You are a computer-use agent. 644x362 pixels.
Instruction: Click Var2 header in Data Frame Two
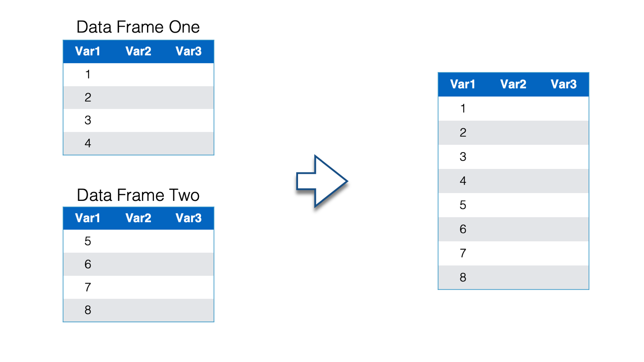138,218
